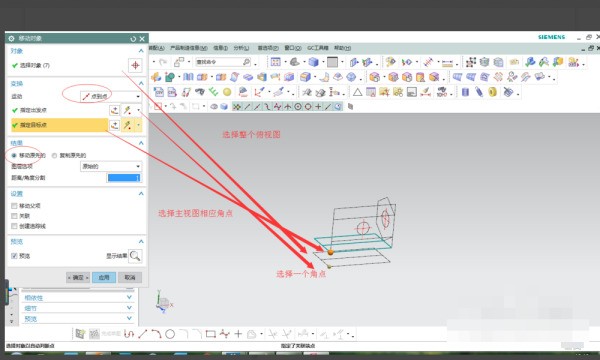
Task: Open the motion type "点到点" dropdown
Action: (111, 96)
